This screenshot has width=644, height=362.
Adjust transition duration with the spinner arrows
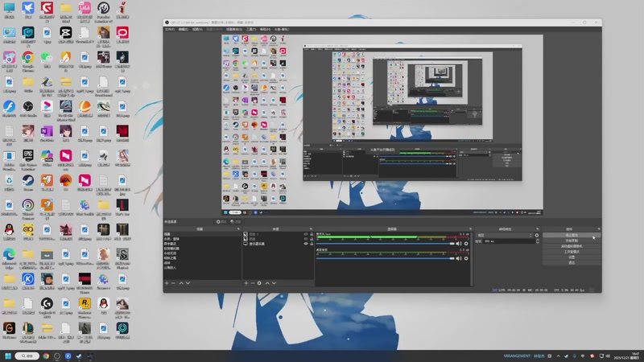537,241
